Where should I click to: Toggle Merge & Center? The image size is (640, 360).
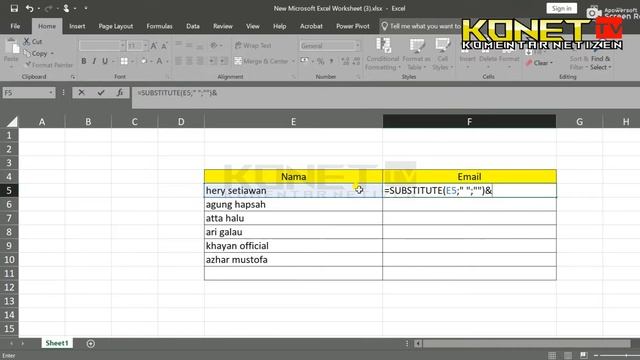(x=262, y=61)
